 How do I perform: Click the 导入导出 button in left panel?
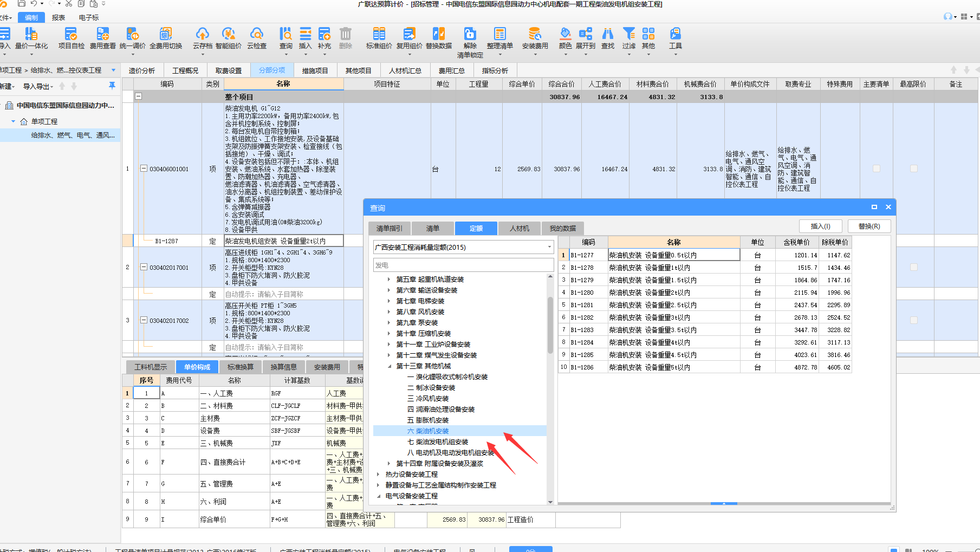pyautogui.click(x=38, y=86)
